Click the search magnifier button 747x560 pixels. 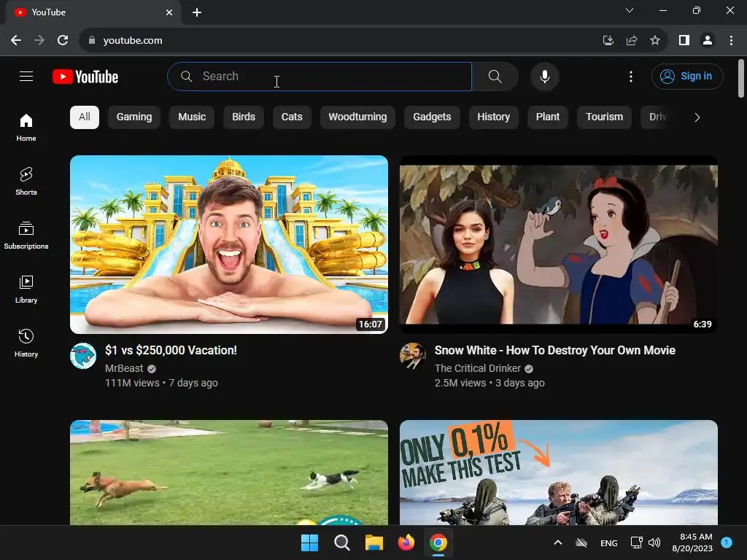click(495, 76)
